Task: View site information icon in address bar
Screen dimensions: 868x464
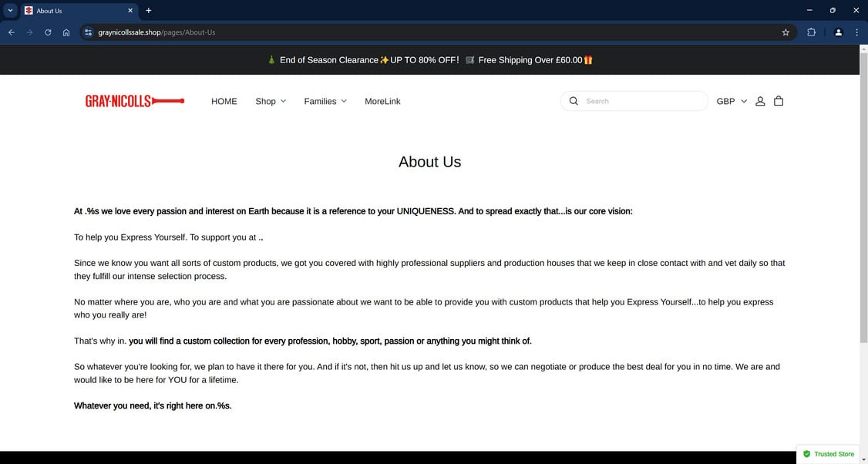Action: click(x=88, y=32)
